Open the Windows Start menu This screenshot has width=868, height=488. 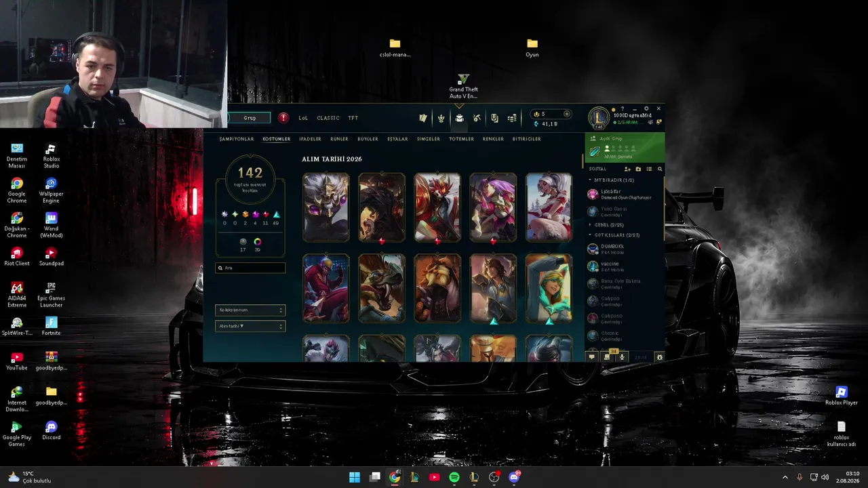[355, 477]
